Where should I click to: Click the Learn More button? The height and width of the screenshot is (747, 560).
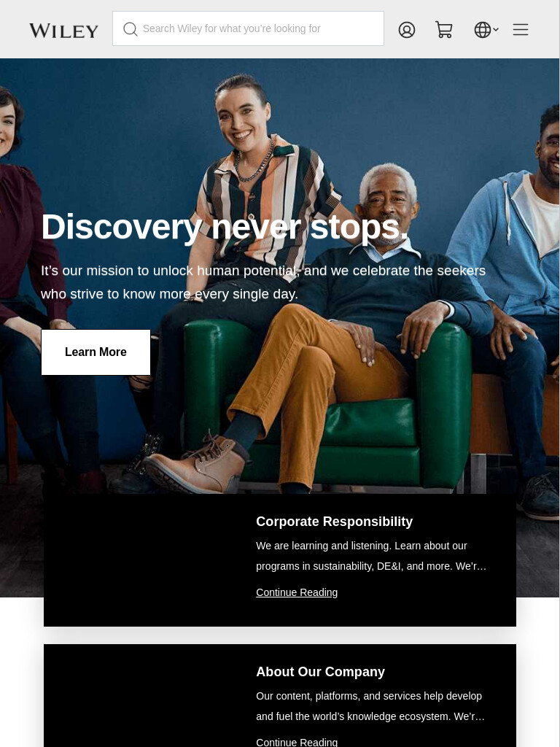(x=96, y=352)
